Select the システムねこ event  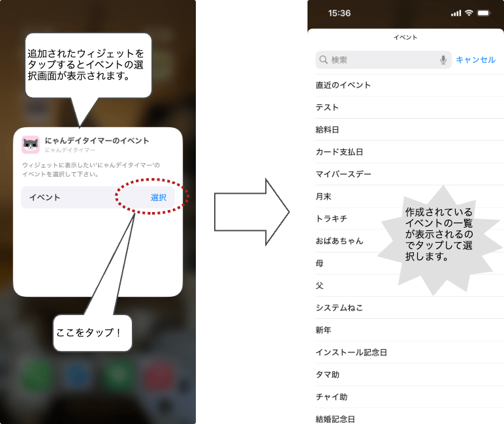click(339, 308)
